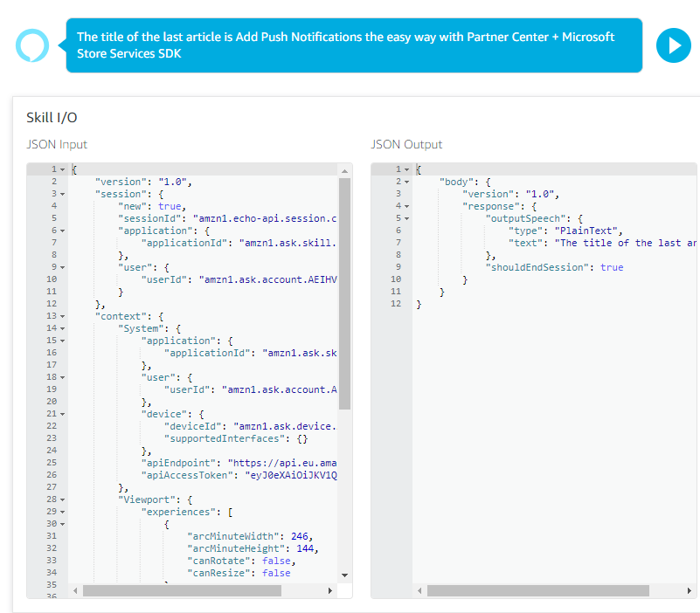This screenshot has width=700, height=613.
Task: Click JSON Input horizontal scrollbar thumb
Action: click(182, 590)
